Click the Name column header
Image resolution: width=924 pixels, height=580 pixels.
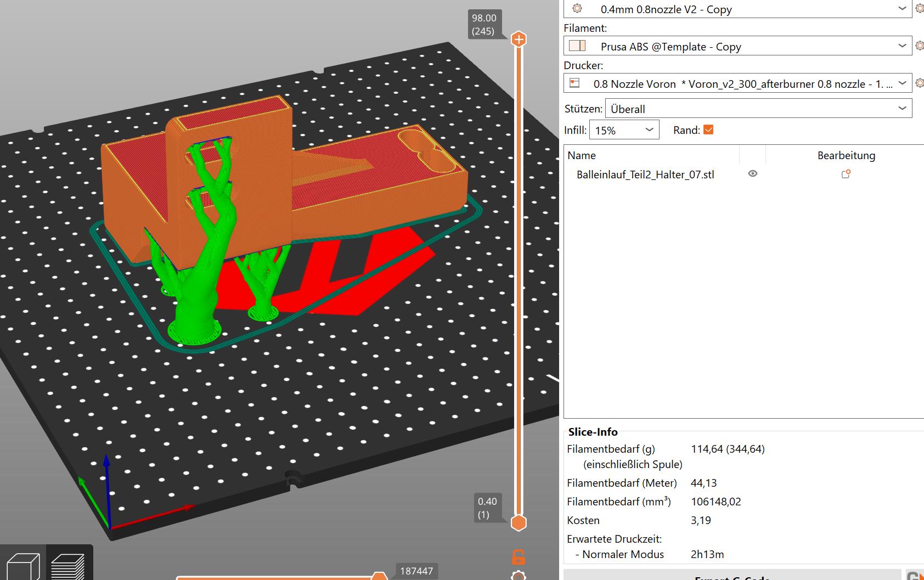582,155
